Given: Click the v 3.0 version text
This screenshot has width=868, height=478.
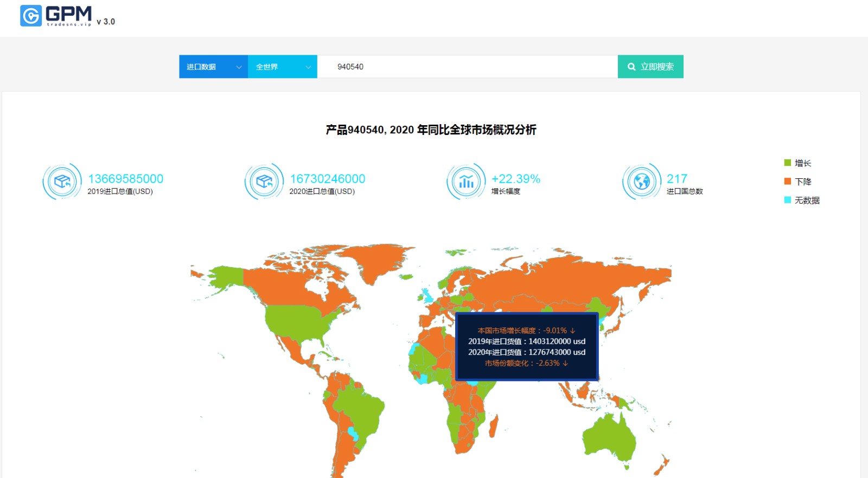Looking at the screenshot, I should [106, 22].
